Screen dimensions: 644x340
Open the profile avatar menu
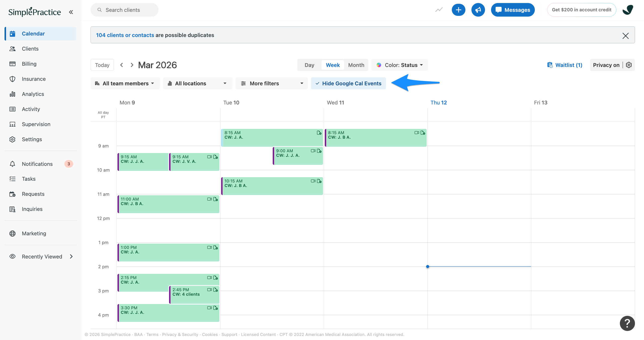pos(628,10)
